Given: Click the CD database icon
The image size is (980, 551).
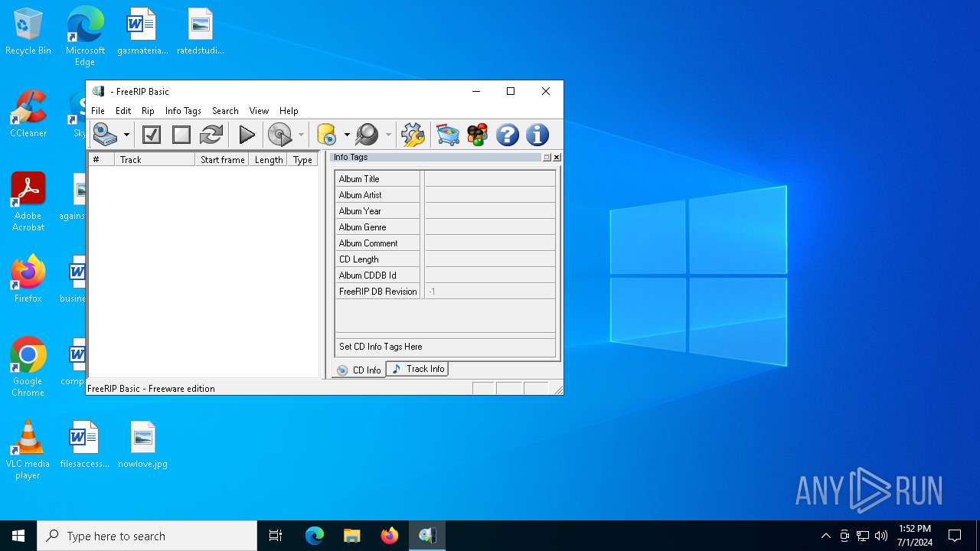Looking at the screenshot, I should (x=327, y=135).
